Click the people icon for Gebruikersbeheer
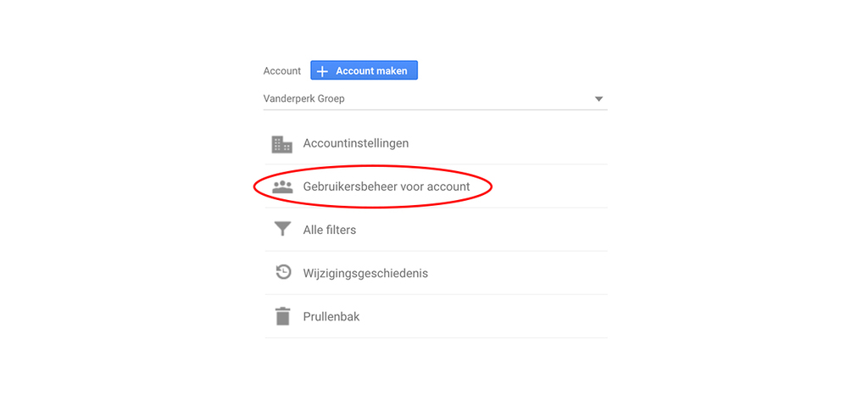868x395 pixels. (281, 186)
